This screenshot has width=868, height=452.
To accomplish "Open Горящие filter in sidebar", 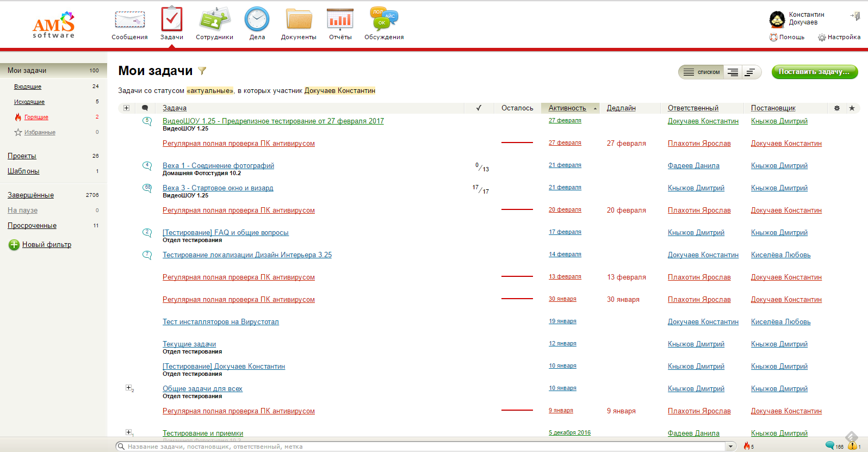I will 36,117.
